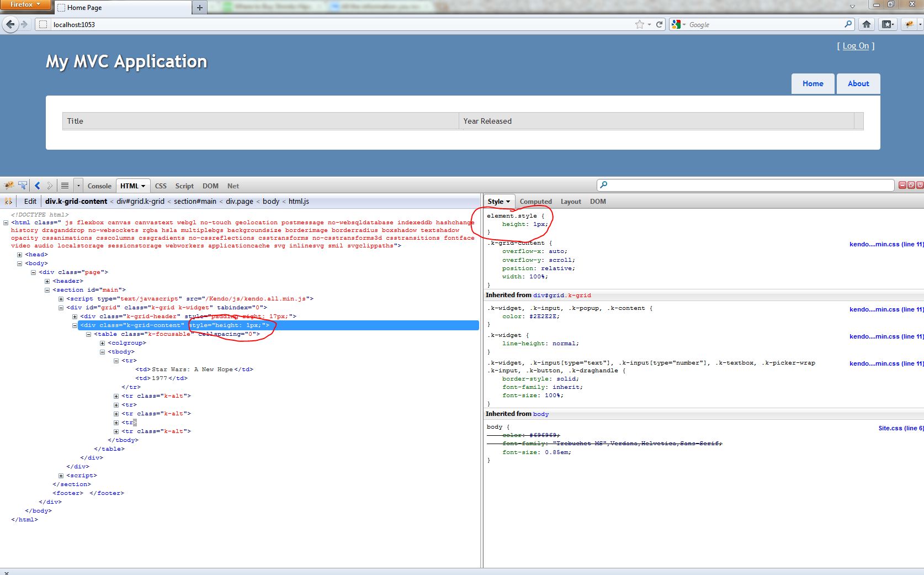This screenshot has width=924, height=575.
Task: Expand the colgroup node
Action: point(102,343)
